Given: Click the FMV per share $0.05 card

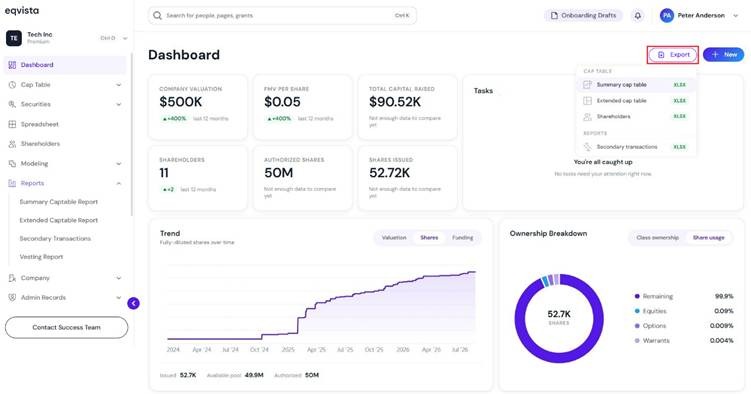Looking at the screenshot, I should tap(303, 107).
